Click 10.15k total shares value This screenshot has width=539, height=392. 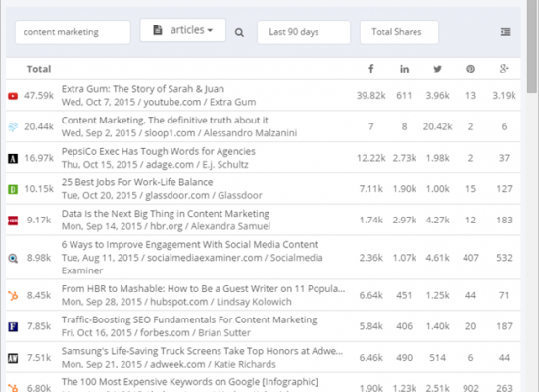coord(39,189)
